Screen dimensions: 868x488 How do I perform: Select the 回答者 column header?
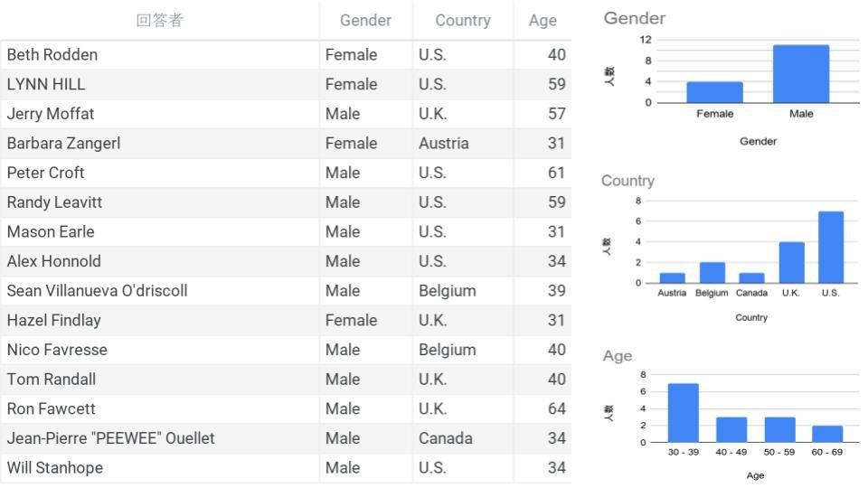point(159,20)
